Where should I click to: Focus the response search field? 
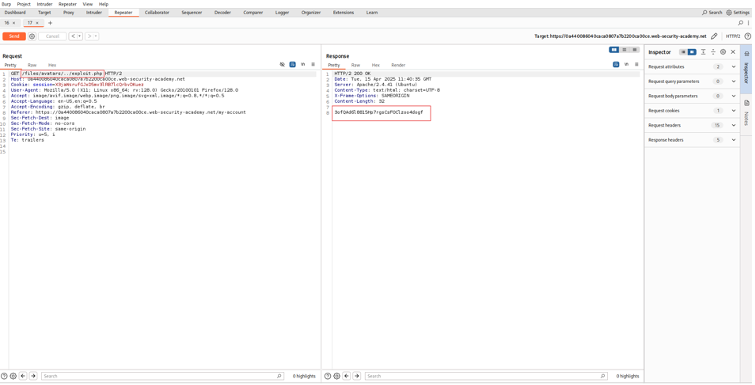[x=485, y=376]
